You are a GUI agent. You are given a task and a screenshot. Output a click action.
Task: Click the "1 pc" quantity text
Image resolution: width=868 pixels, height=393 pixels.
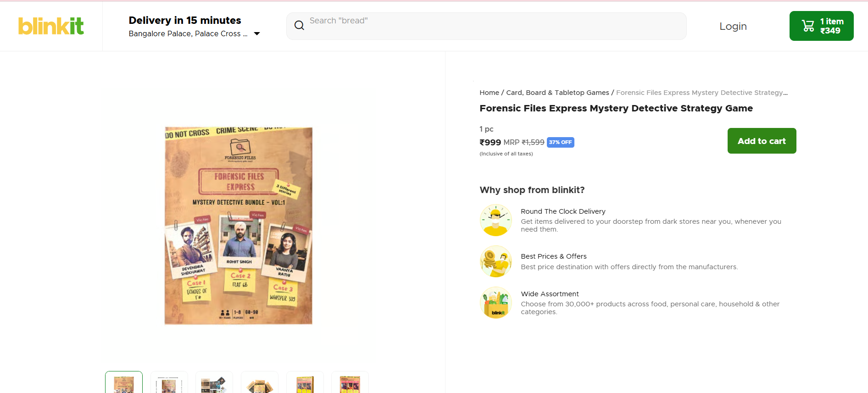(486, 129)
